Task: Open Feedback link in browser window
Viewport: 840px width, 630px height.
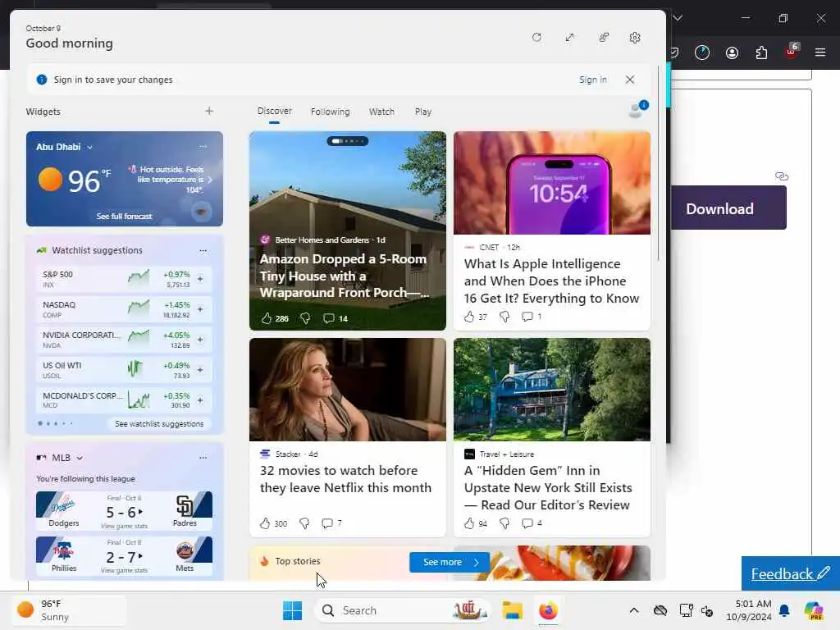Action: coord(791,573)
